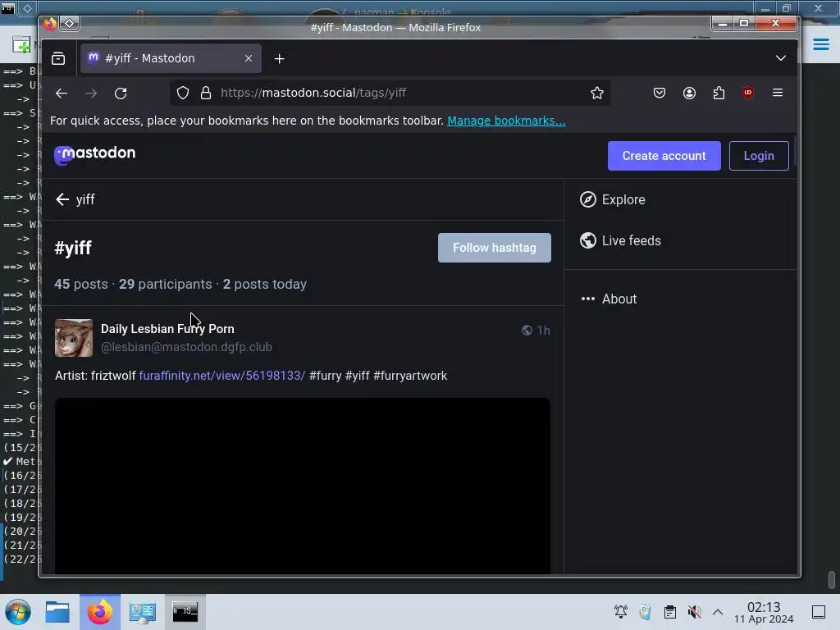Open a new tab with plus button
The width and height of the screenshot is (840, 630).
point(279,59)
